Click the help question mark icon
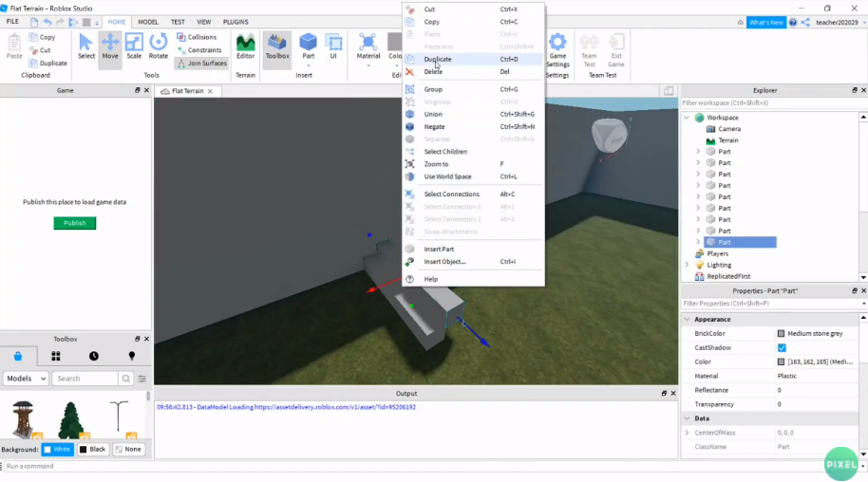 (793, 22)
